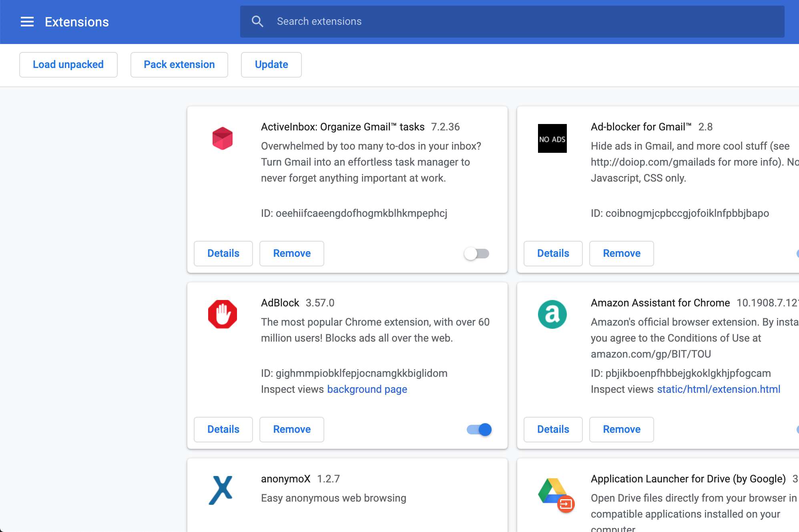Click the Update button
The width and height of the screenshot is (799, 532).
pyautogui.click(x=271, y=65)
